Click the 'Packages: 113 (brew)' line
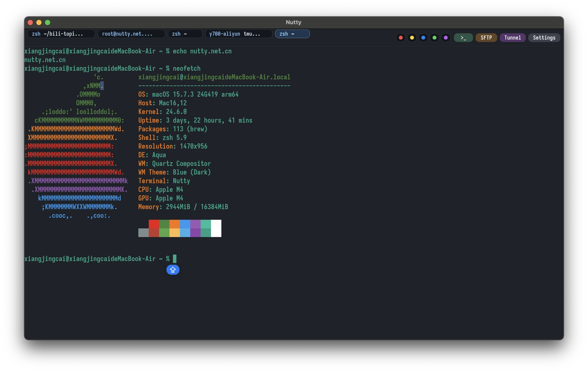588x372 pixels. (x=173, y=129)
